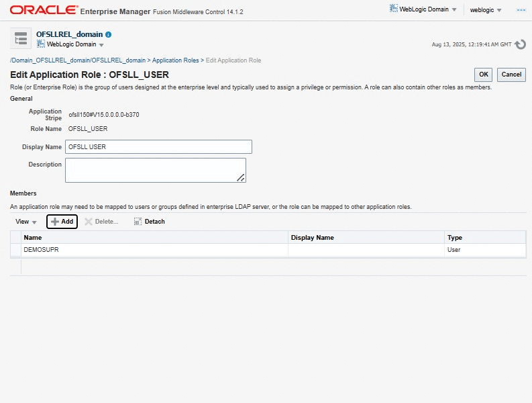Click the Add member button

click(x=62, y=222)
